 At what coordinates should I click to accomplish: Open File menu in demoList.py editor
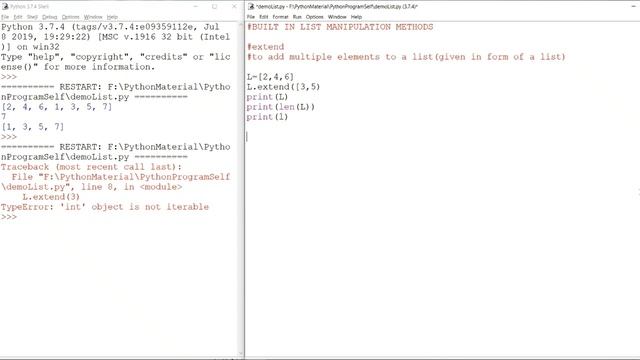251,17
